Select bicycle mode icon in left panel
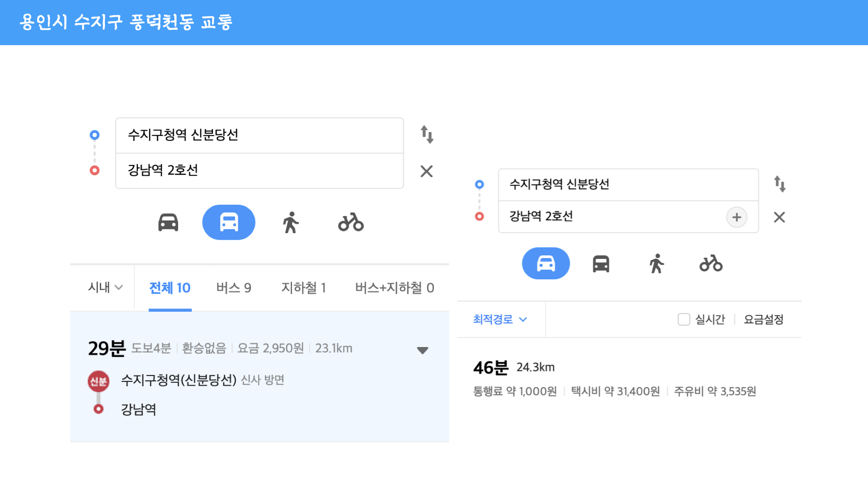Viewport: 868px width, 488px height. click(351, 222)
